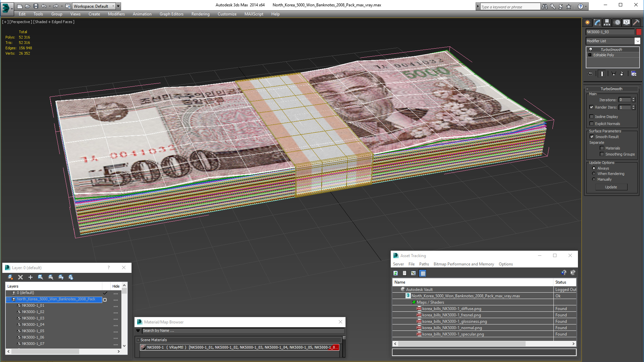Screen dimensions: 644x362
Task: Click favorites star icon in title bar
Action: point(569,6)
